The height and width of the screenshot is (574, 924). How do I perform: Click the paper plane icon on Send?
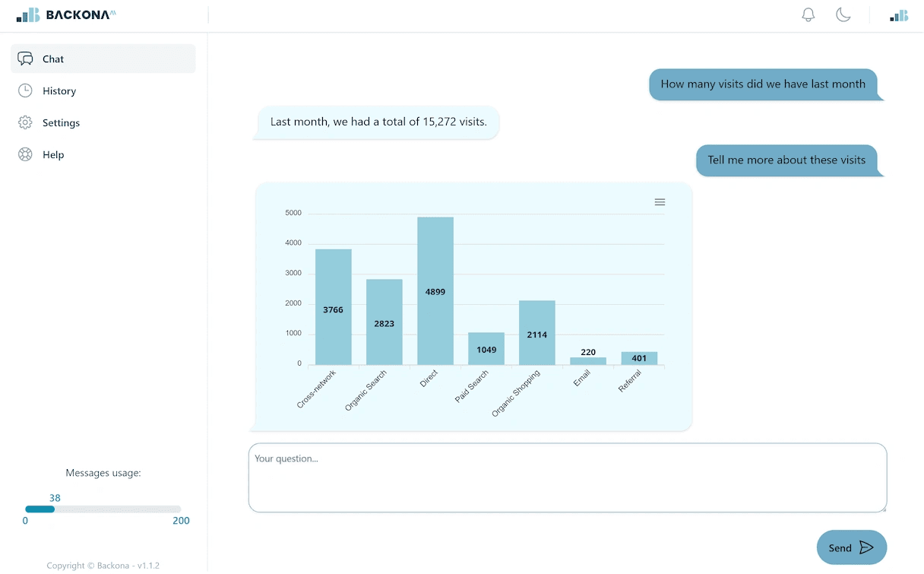[866, 547]
